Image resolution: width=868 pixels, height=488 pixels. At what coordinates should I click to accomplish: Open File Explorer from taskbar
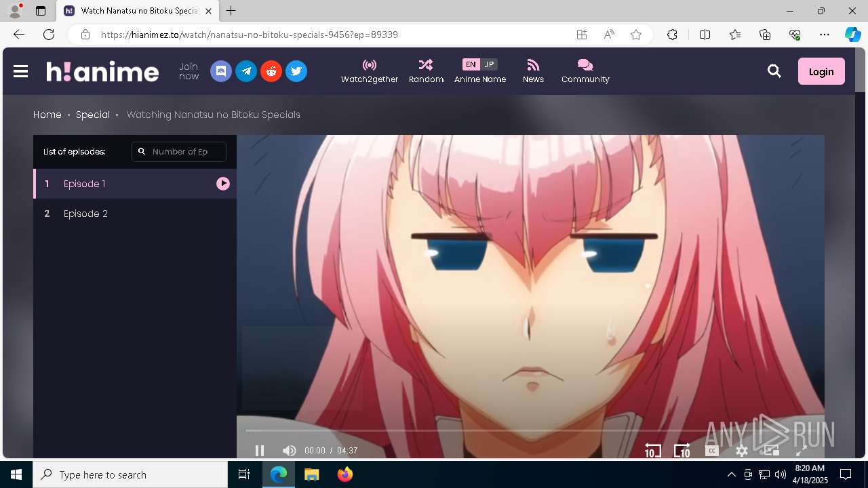pos(311,474)
